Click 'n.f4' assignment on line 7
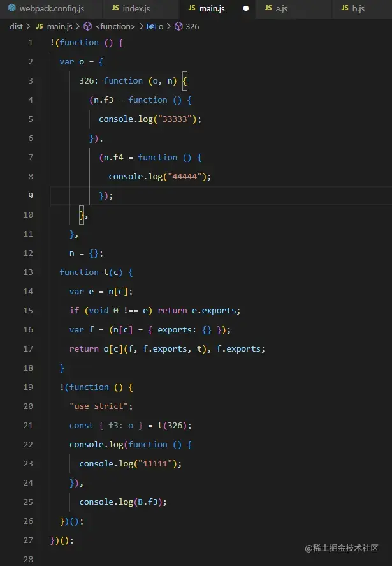This screenshot has height=566, width=392. 113,158
